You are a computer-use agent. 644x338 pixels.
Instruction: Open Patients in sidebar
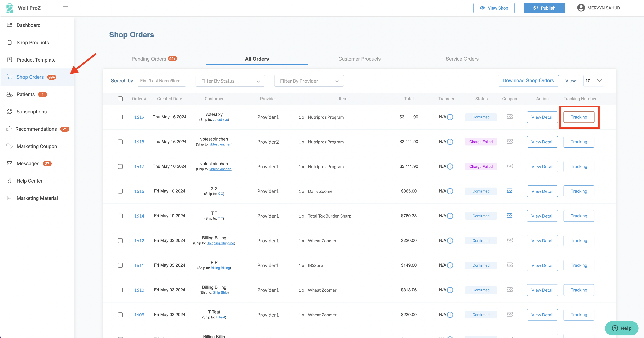click(x=26, y=95)
